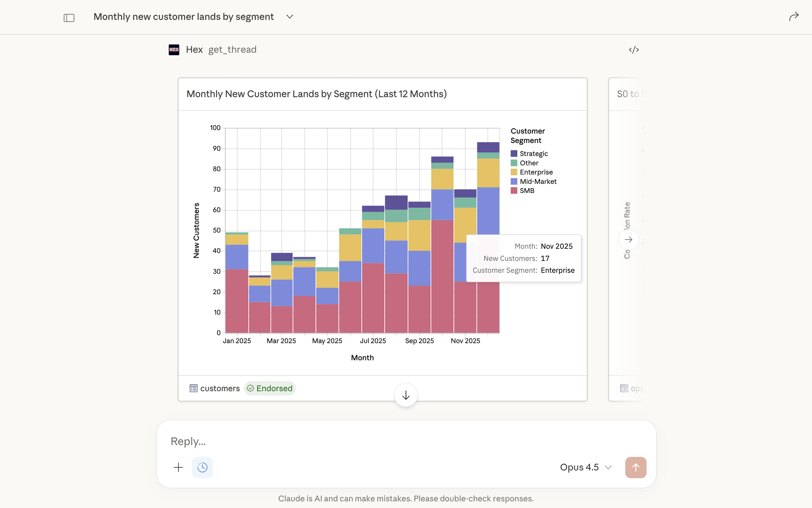812x508 pixels.
Task: Toggle the clock extended thinking button
Action: tap(202, 467)
